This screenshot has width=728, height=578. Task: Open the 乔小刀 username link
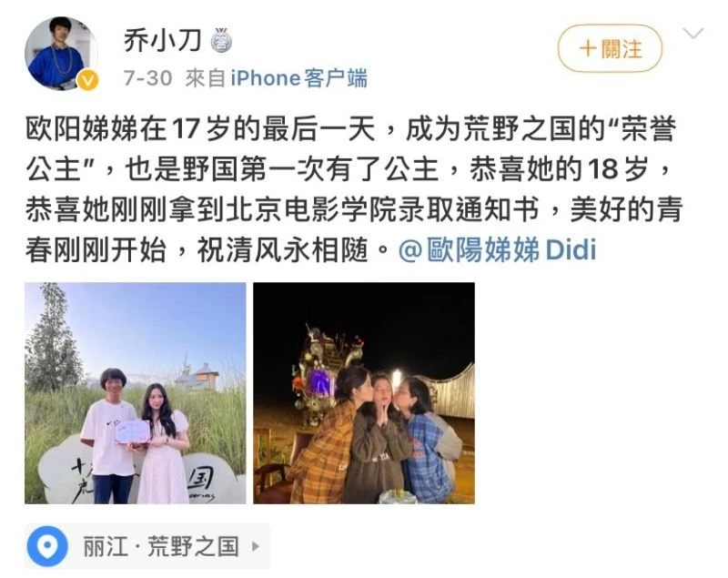pyautogui.click(x=163, y=40)
